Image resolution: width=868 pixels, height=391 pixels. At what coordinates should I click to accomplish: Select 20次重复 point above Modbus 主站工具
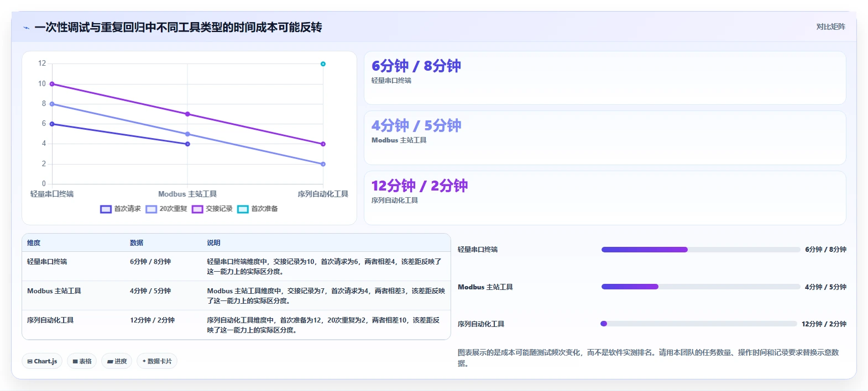coord(187,134)
